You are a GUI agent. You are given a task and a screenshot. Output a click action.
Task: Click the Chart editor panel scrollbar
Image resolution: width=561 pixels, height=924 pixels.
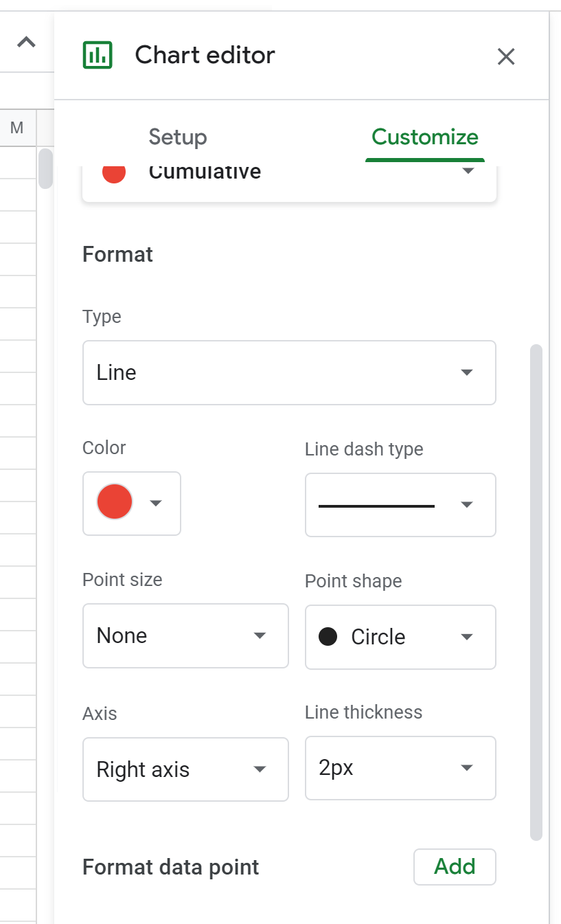(536, 591)
